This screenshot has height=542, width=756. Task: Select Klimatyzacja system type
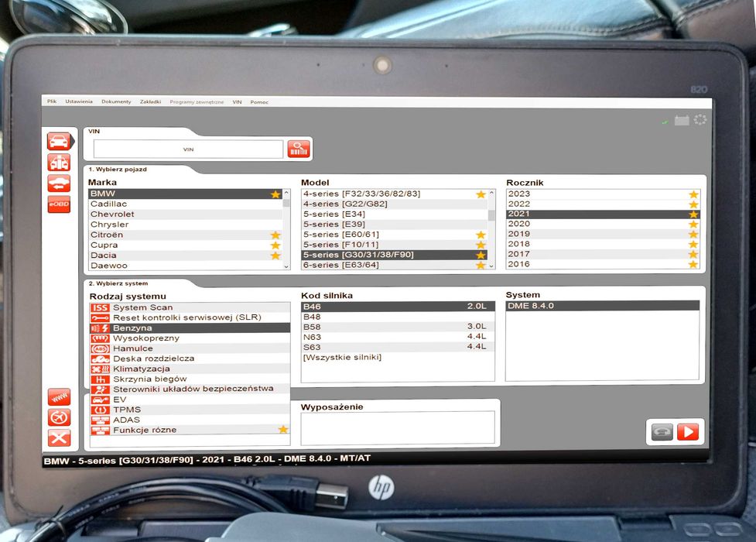point(190,369)
